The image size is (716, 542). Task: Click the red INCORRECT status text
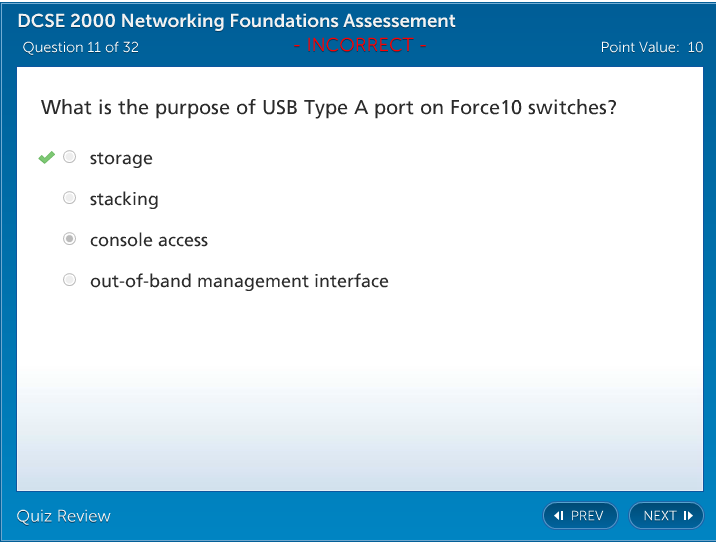click(x=359, y=45)
